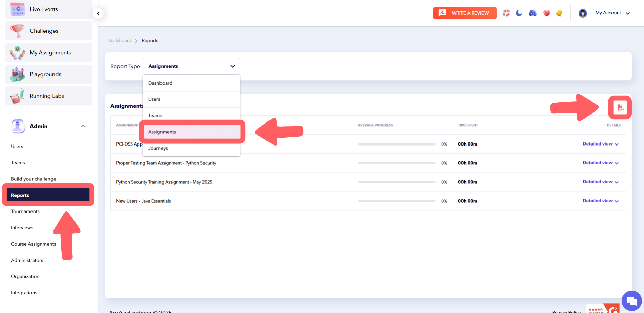
Task: Toggle dark mode with the moon icon
Action: coord(519,13)
